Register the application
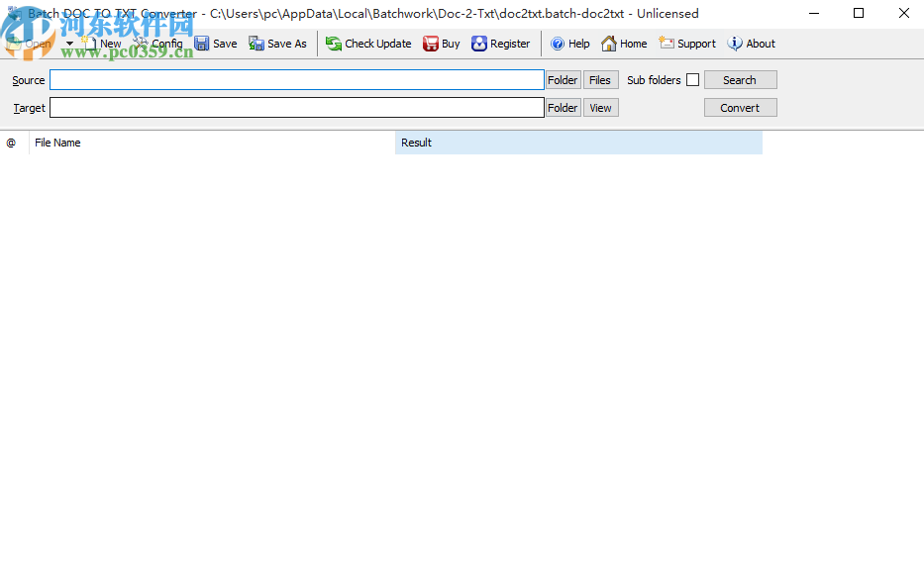This screenshot has height=582, width=924. pos(503,44)
